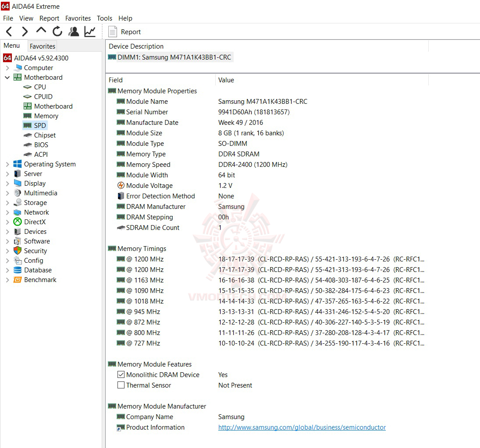Screen dimensions: 480x448
Task: Switch to the Favorites tab
Action: [42, 46]
